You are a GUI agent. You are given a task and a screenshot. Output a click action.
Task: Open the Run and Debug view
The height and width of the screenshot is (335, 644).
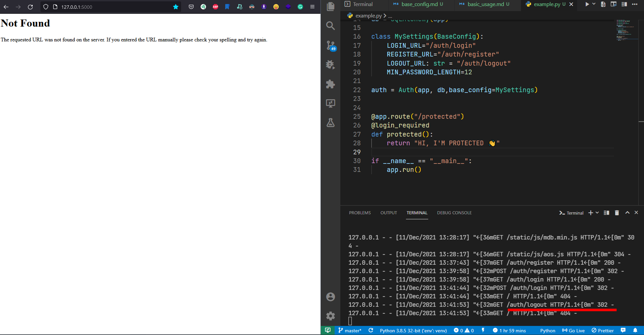pyautogui.click(x=331, y=64)
